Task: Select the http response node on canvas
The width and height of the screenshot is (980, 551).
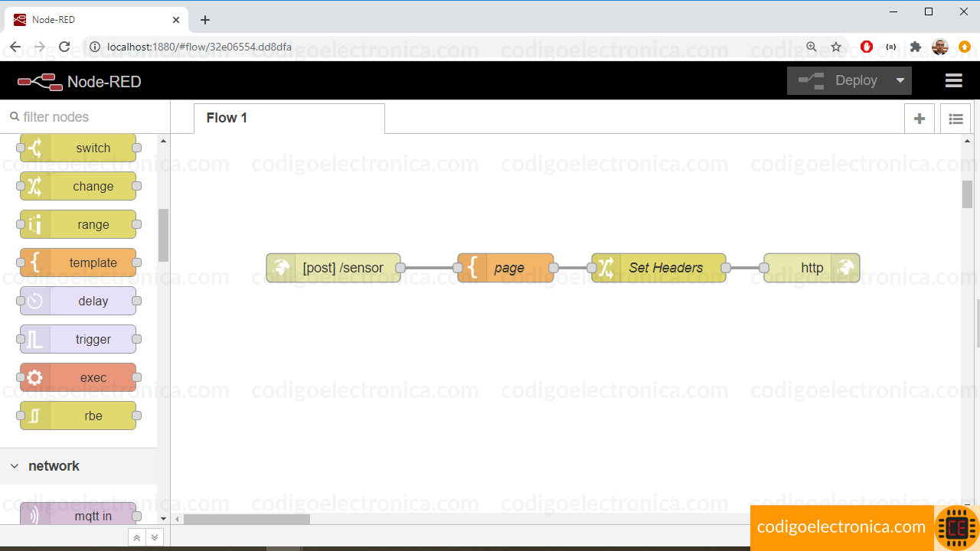Action: (812, 268)
